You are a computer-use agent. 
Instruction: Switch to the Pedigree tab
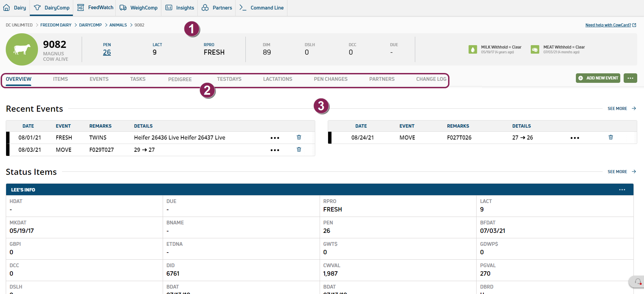(x=180, y=79)
